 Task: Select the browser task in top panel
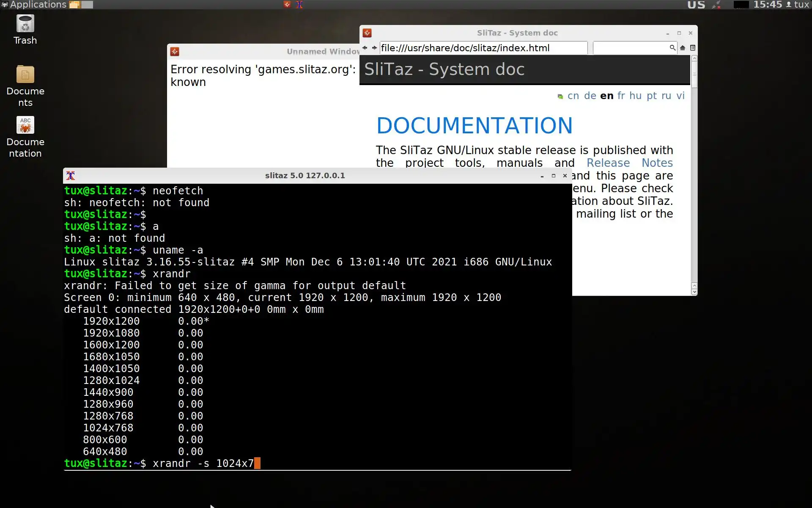287,4
